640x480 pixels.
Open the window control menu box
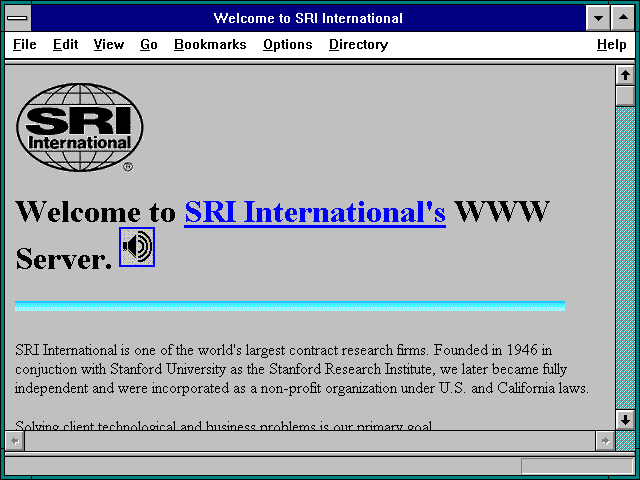[18, 18]
